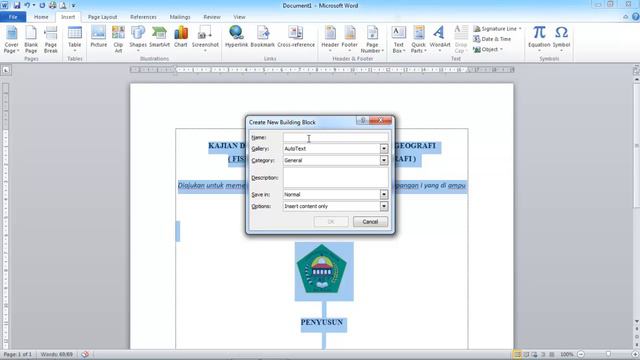Switch to the View tab
Viewport: 640px width, 360px height.
pyautogui.click(x=239, y=17)
